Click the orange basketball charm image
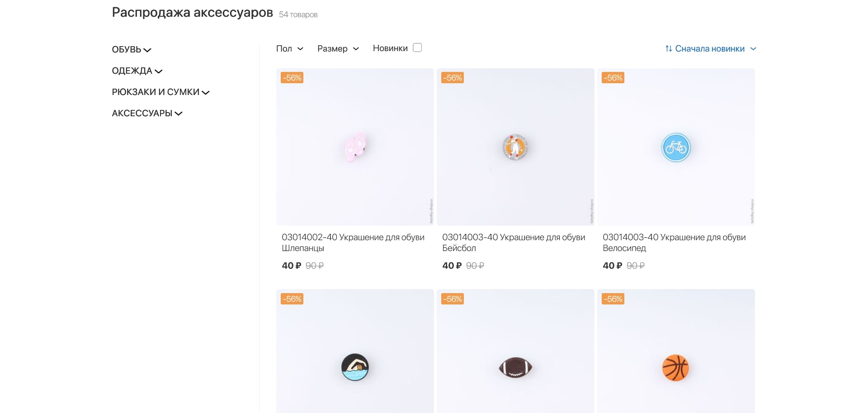Image resolution: width=868 pixels, height=413 pixels. (x=675, y=367)
